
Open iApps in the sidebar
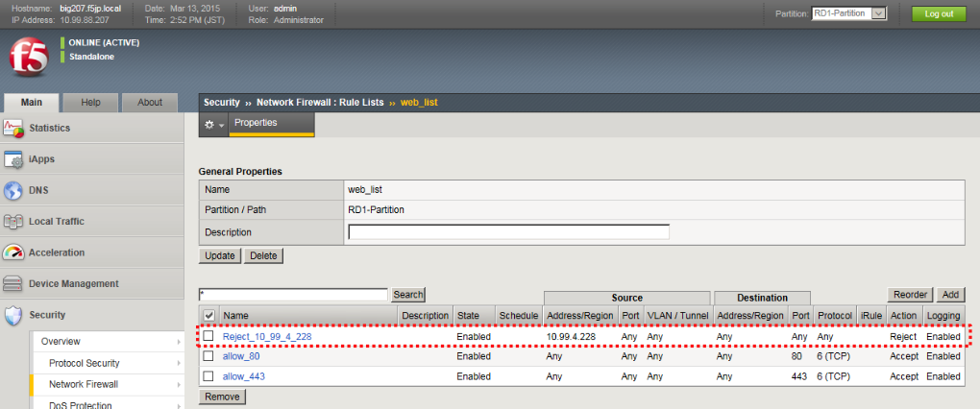[x=42, y=159]
